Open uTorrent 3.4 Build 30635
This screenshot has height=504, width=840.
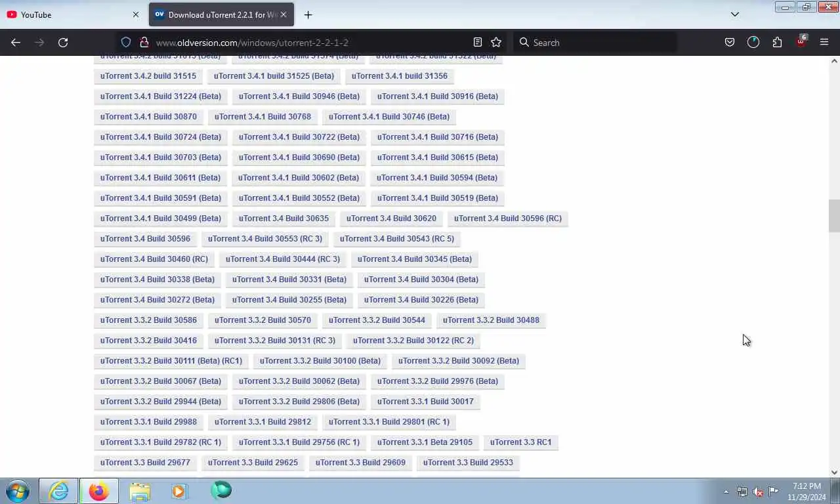283,219
